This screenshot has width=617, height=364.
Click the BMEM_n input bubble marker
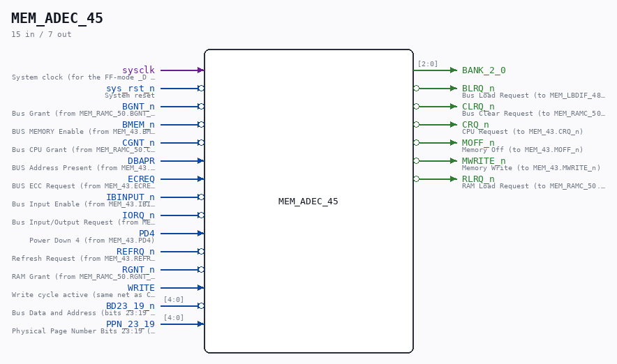(201, 125)
